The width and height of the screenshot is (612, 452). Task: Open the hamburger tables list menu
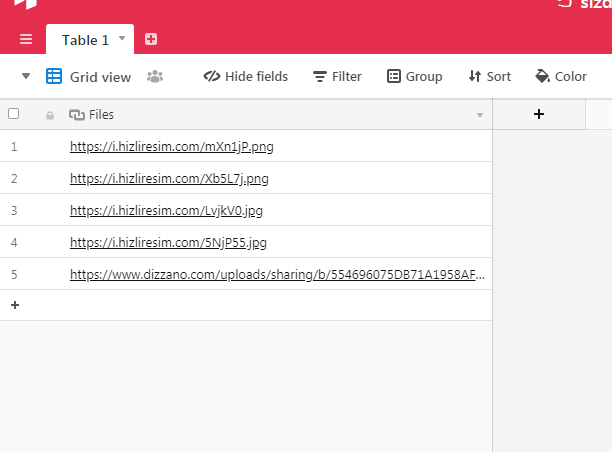(x=26, y=40)
